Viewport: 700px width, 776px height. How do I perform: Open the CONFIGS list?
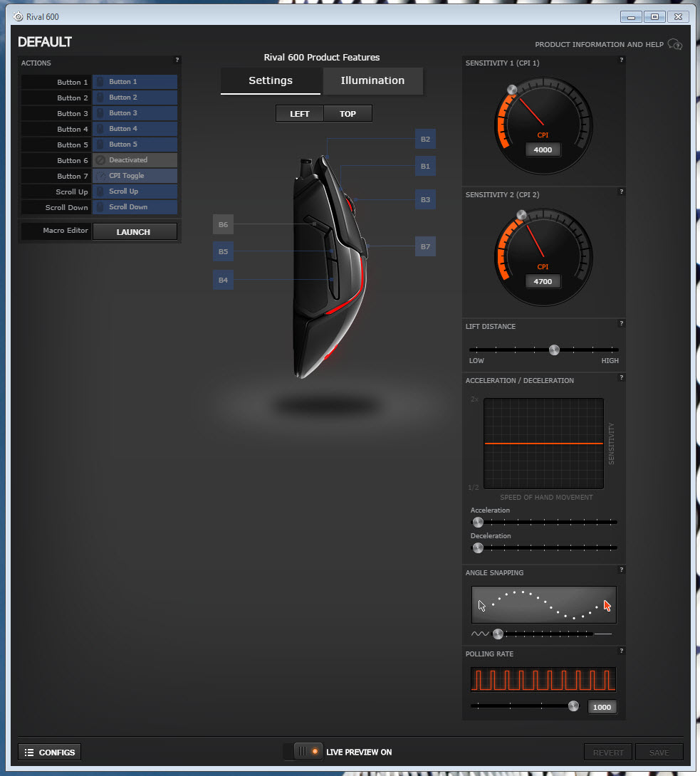coord(50,753)
